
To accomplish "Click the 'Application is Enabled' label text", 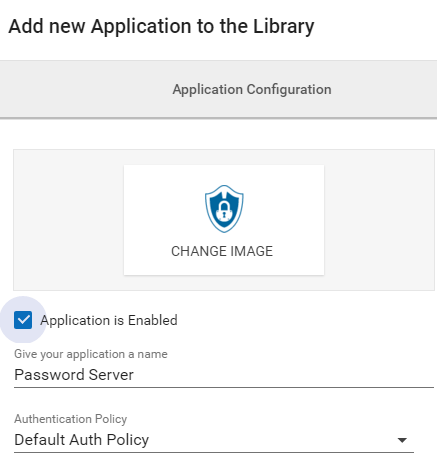I will pos(109,320).
